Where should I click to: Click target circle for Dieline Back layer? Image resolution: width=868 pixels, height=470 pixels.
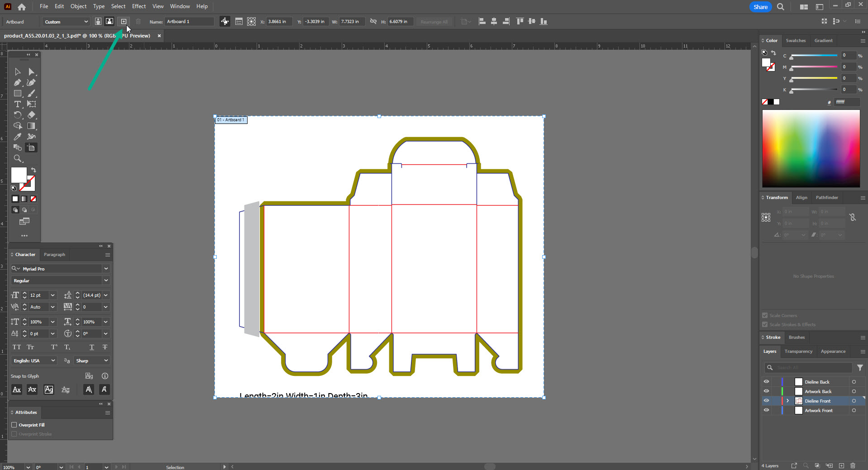(x=854, y=382)
